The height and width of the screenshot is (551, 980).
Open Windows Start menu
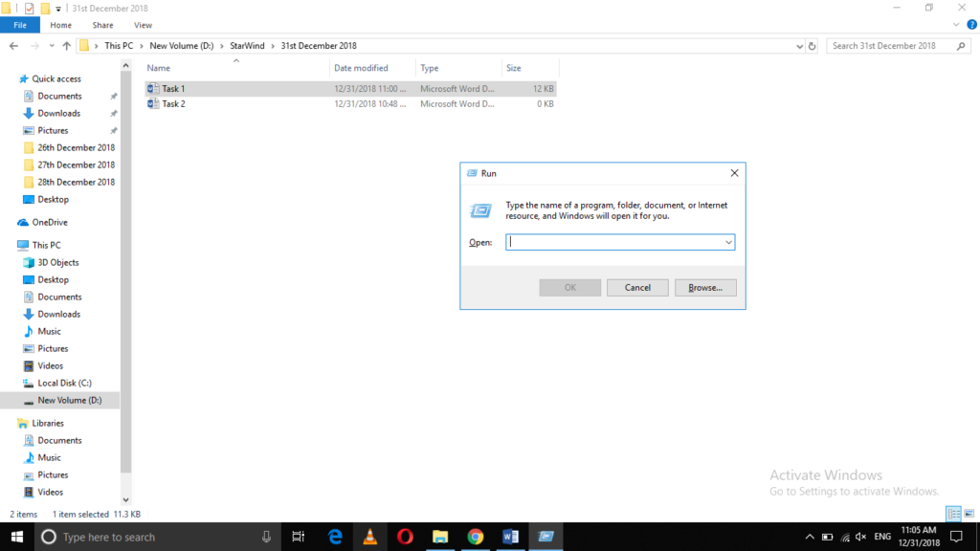tap(17, 537)
